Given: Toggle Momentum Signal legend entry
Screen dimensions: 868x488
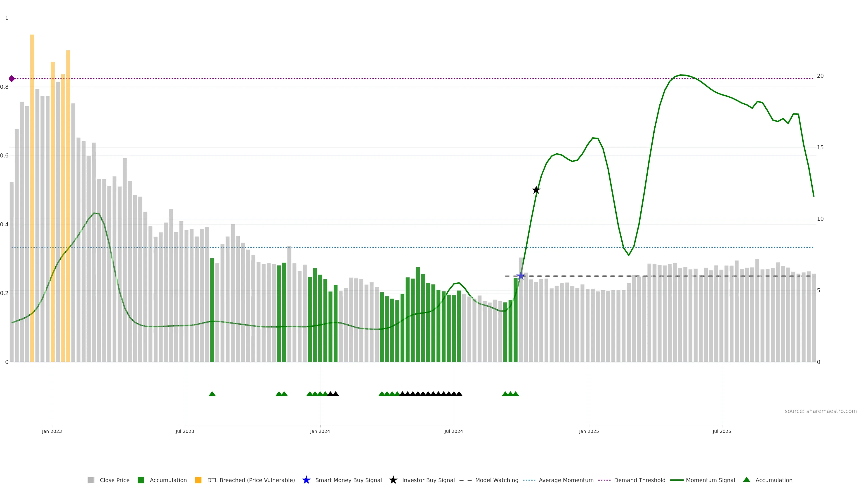Looking at the screenshot, I should [x=710, y=480].
